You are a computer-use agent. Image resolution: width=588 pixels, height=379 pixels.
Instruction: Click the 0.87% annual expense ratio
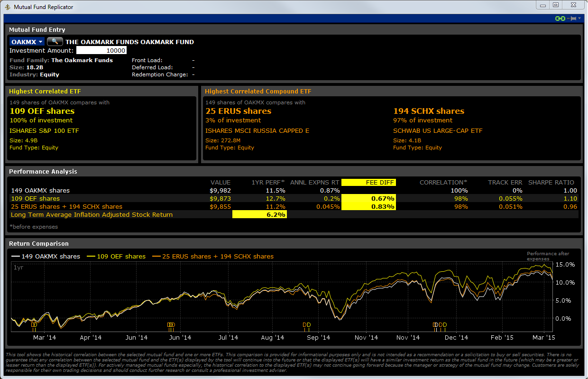[330, 190]
